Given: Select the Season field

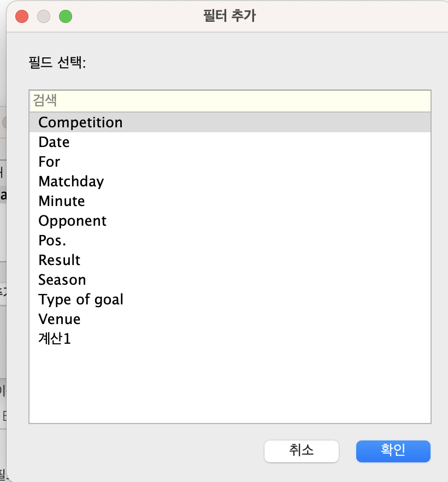Looking at the screenshot, I should 62,280.
